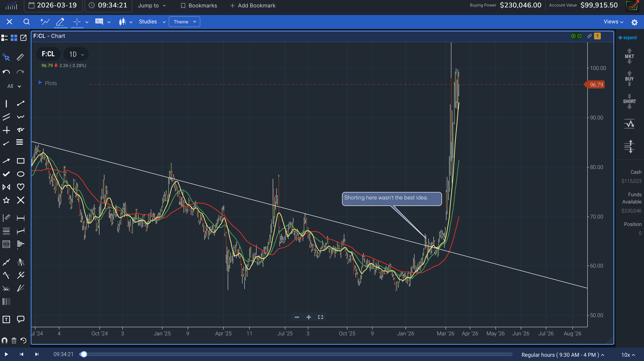Open the Theme dropdown
The width and height of the screenshot is (644, 361).
(184, 22)
